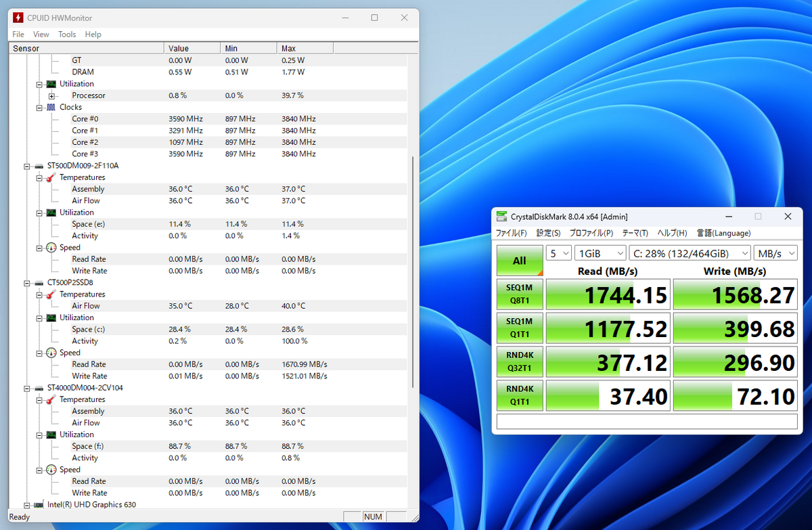Click Temperatures thermometer icon under ST500DM009
Viewport: 812px width, 530px height.
pos(51,177)
